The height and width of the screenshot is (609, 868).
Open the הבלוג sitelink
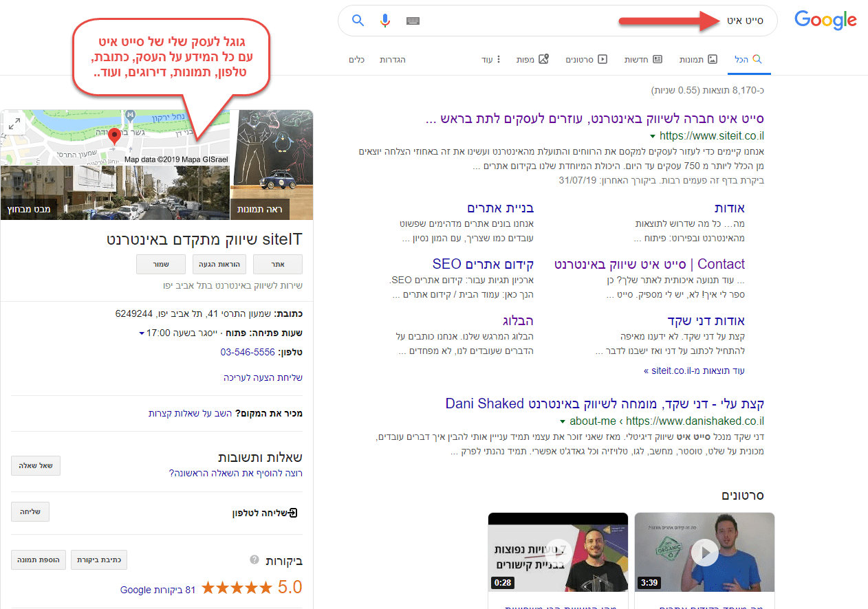point(519,320)
